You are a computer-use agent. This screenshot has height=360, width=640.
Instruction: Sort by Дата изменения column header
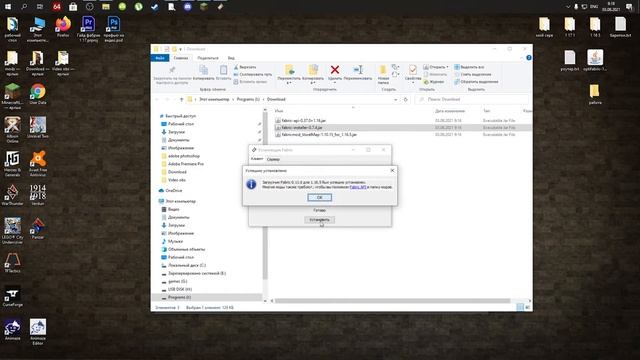(x=450, y=111)
